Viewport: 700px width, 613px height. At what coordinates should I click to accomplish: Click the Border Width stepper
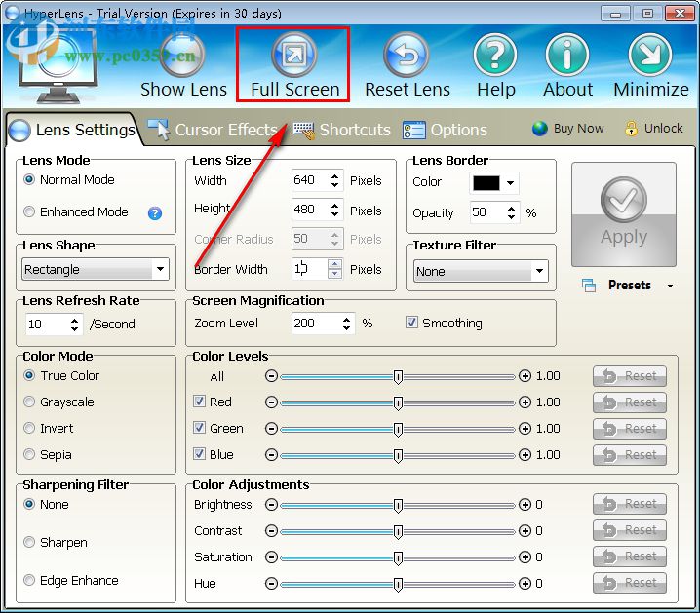[334, 269]
